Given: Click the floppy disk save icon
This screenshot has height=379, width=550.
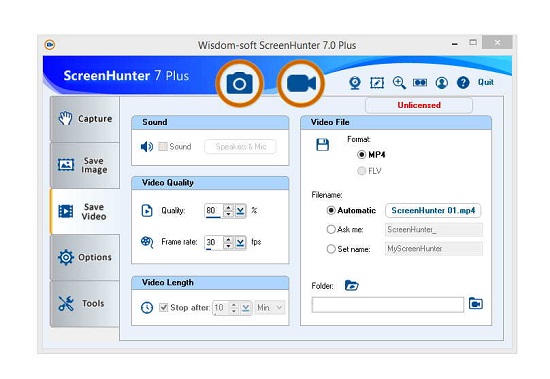Looking at the screenshot, I should 322,145.
